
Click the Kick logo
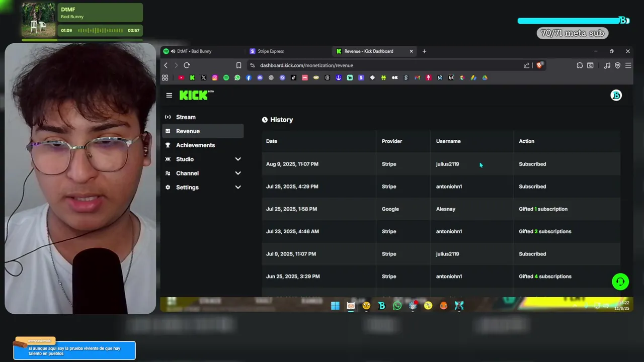coord(196,95)
